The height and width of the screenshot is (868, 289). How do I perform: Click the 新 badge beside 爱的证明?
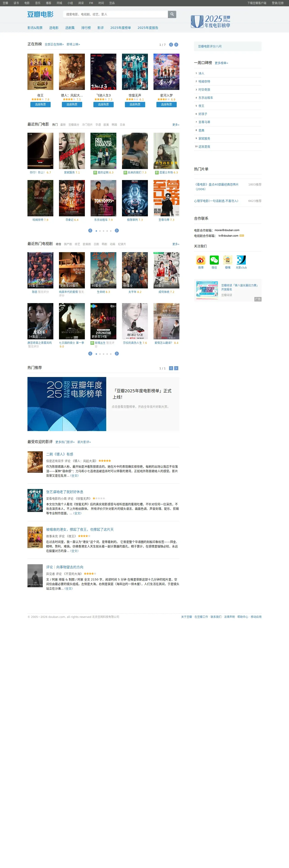(x=95, y=173)
